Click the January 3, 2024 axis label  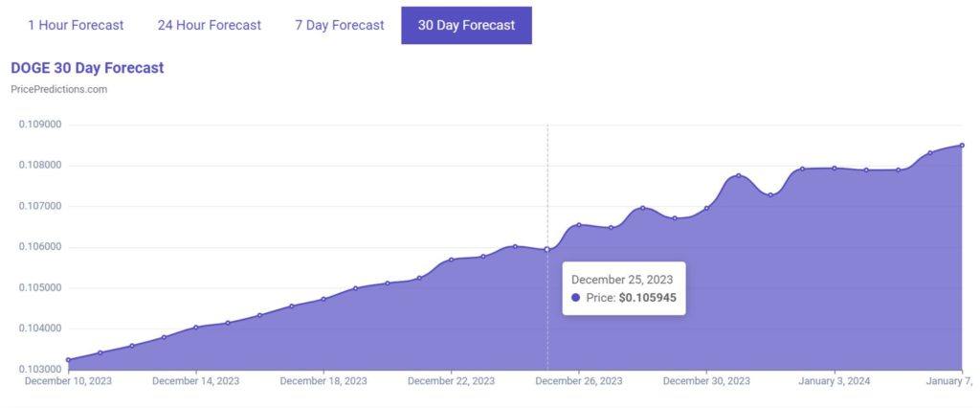click(835, 381)
